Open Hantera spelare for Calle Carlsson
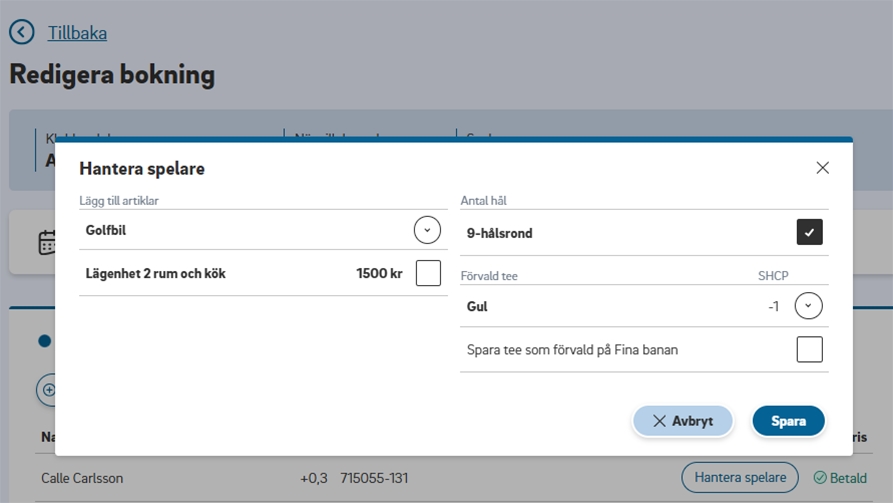 pos(740,478)
